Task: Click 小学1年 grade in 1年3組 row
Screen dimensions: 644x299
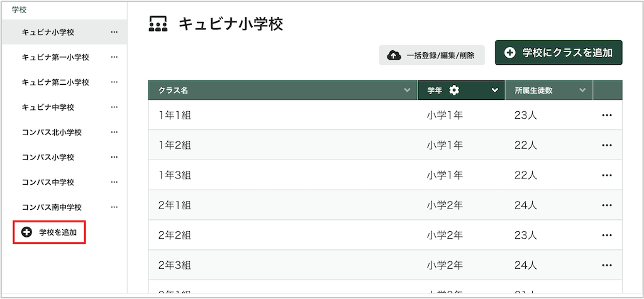Action: click(445, 175)
